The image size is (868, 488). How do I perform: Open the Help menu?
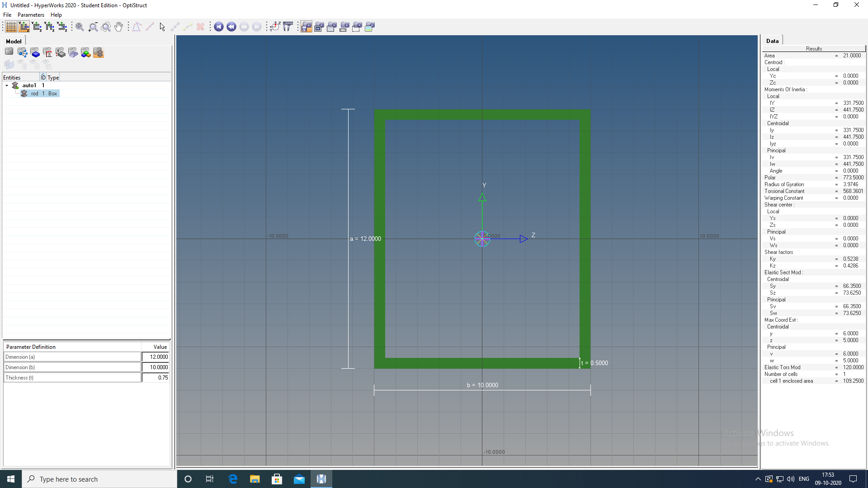pos(56,14)
